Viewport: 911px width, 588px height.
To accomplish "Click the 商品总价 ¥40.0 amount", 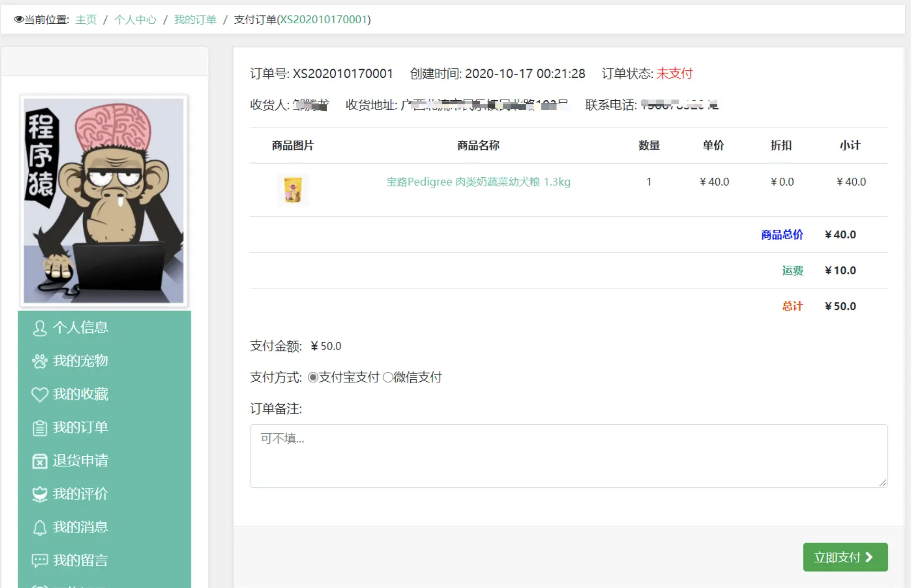I will (840, 235).
